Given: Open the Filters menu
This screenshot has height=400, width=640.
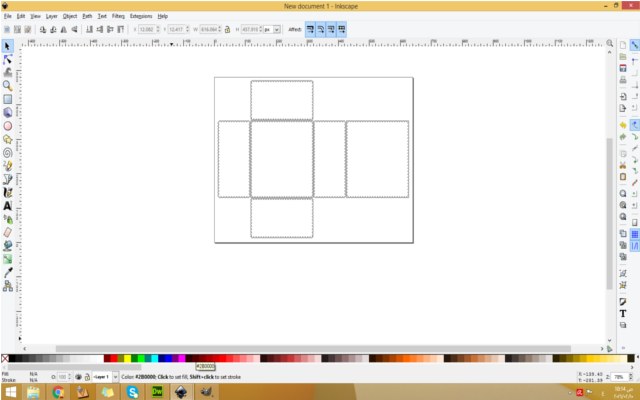Looking at the screenshot, I should click(x=118, y=16).
